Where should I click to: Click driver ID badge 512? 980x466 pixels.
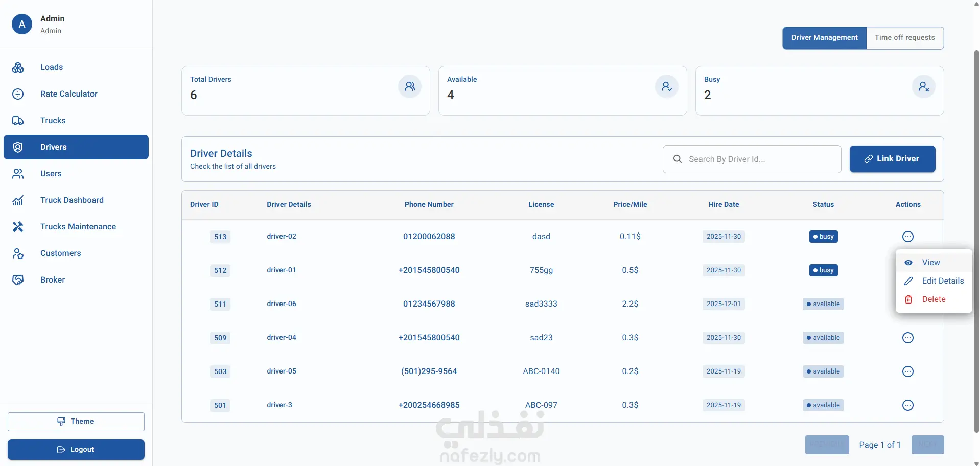click(220, 270)
